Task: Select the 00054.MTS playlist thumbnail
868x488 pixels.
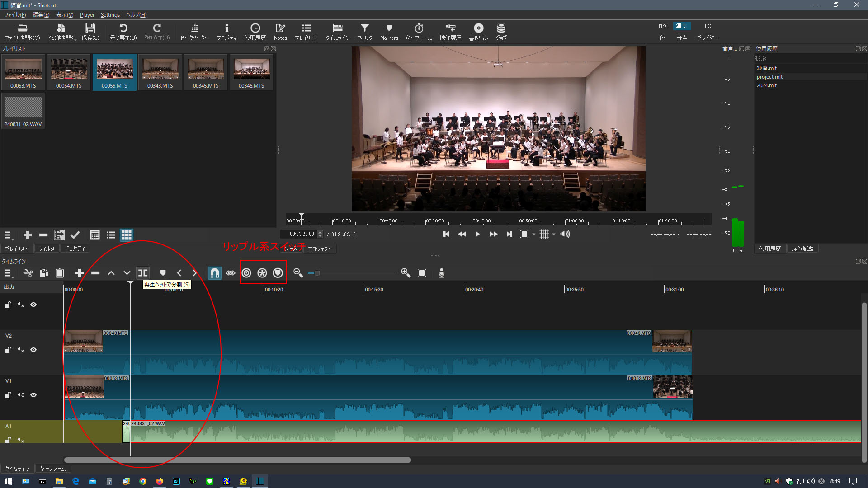Action: point(69,72)
